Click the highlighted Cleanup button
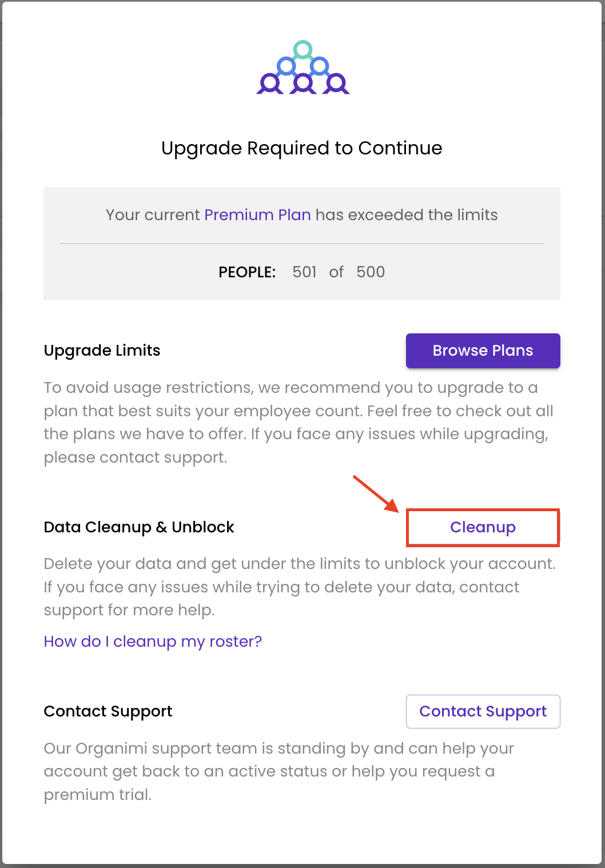This screenshot has width=605, height=868. coord(482,527)
